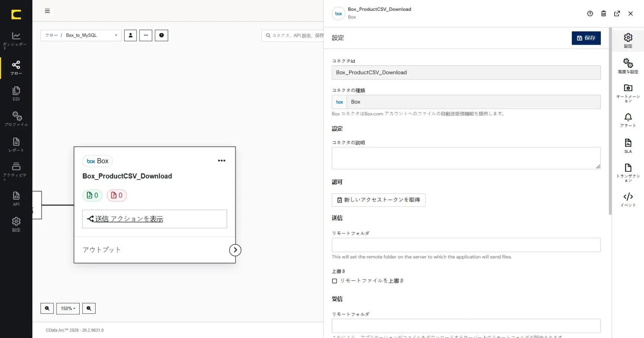The width and height of the screenshot is (644, 338).
Task: Close the connector settings panel
Action: tap(631, 14)
